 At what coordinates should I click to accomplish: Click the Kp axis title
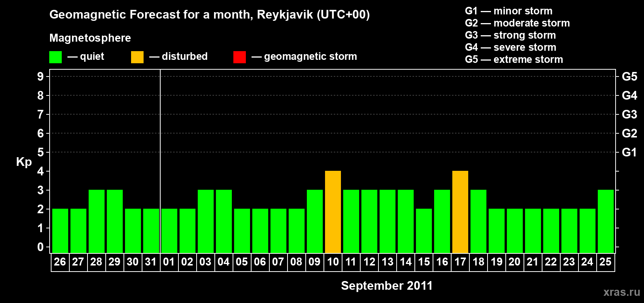(24, 162)
